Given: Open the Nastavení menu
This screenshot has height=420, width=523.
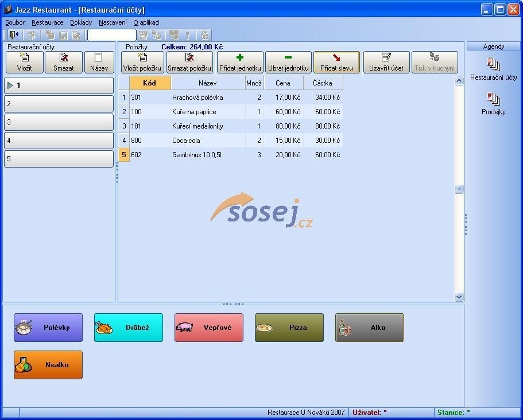Looking at the screenshot, I should pos(113,22).
